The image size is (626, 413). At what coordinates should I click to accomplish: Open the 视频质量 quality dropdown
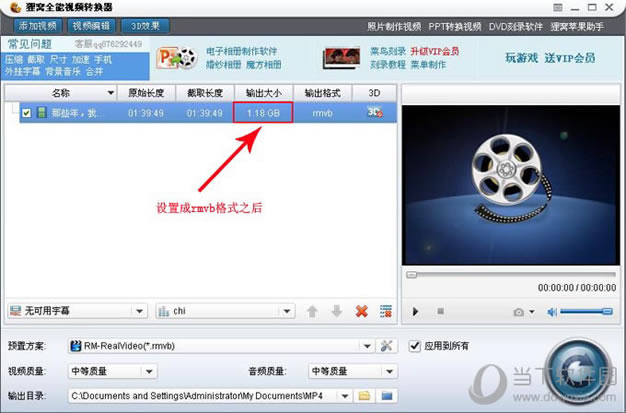coord(150,371)
